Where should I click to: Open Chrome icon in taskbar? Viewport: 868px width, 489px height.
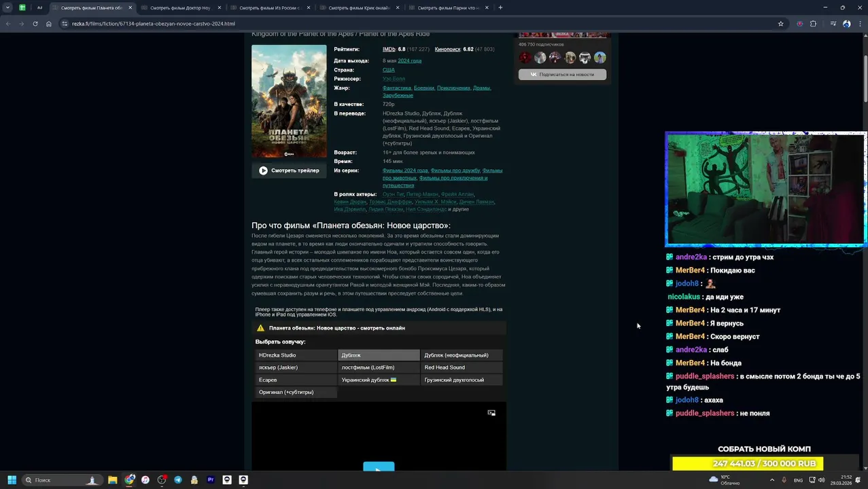129,479
